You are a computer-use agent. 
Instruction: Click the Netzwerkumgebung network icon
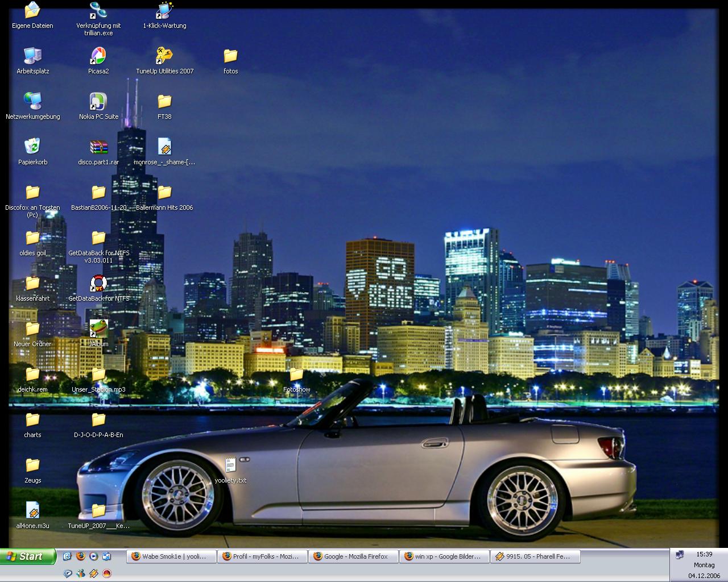(32, 102)
